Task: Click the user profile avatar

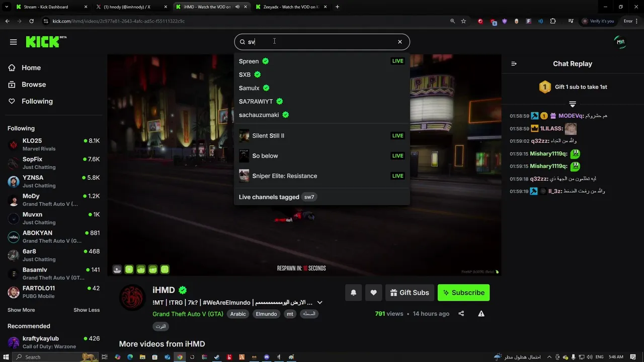Action: click(x=621, y=42)
